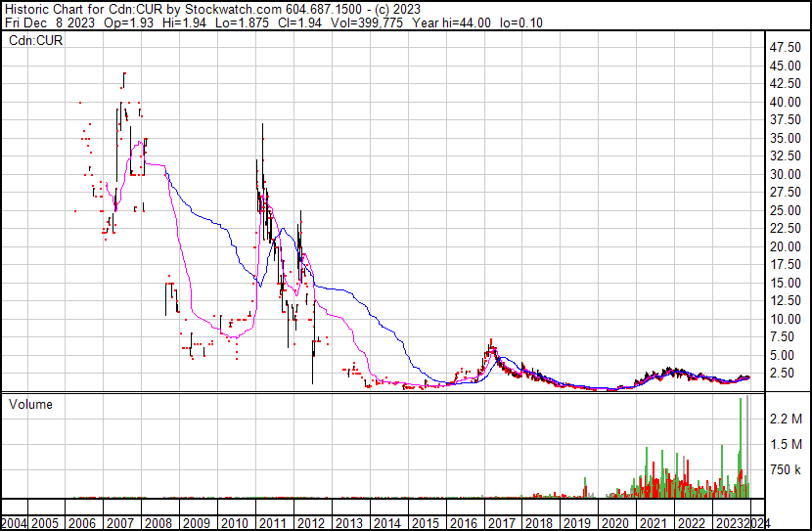Image resolution: width=812 pixels, height=531 pixels.
Task: Click the Volume panel label
Action: pyautogui.click(x=30, y=404)
